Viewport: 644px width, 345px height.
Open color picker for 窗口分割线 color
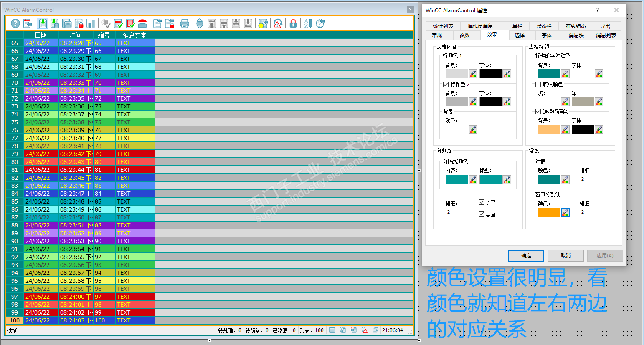(x=565, y=212)
